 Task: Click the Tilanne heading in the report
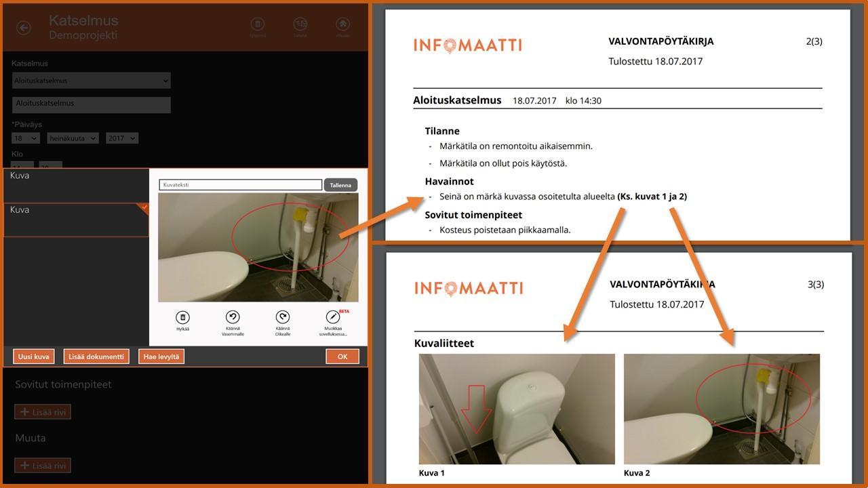pos(442,131)
